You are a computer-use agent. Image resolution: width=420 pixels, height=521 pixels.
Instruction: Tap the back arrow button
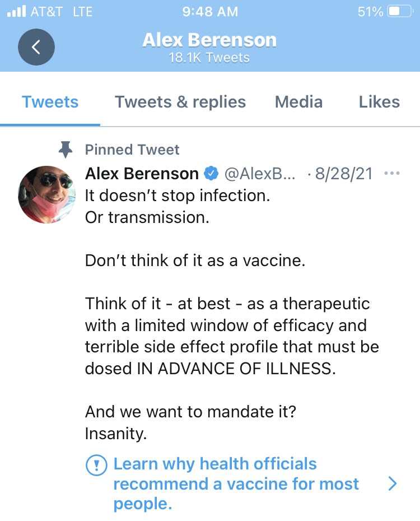click(x=36, y=47)
